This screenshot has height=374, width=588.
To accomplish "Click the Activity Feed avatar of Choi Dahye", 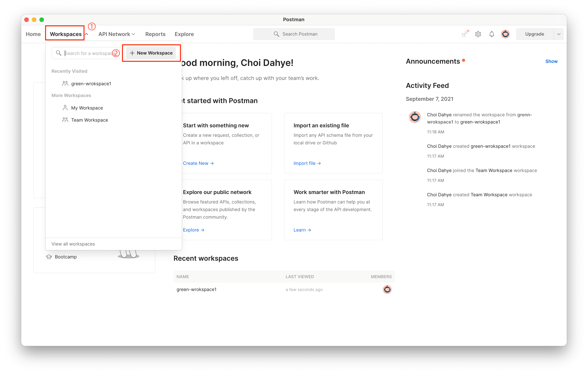I will coord(415,117).
